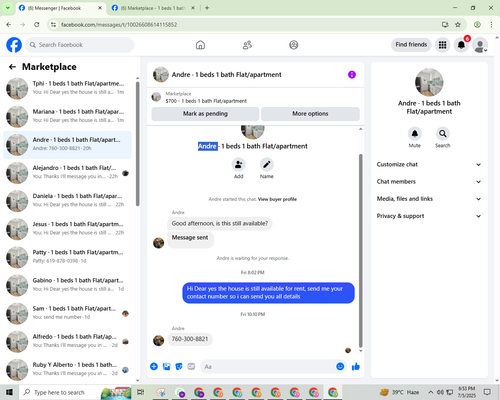Open more actions plus icon in composer
The height and width of the screenshot is (400, 500).
[154, 367]
